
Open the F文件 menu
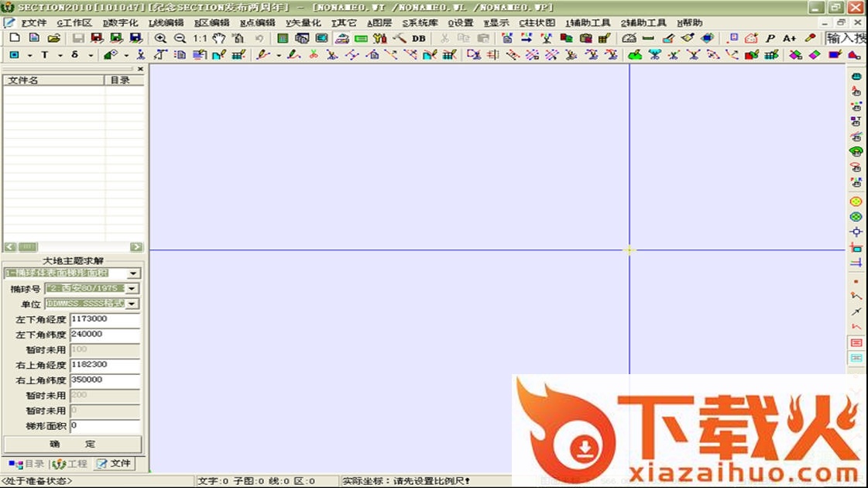point(33,23)
